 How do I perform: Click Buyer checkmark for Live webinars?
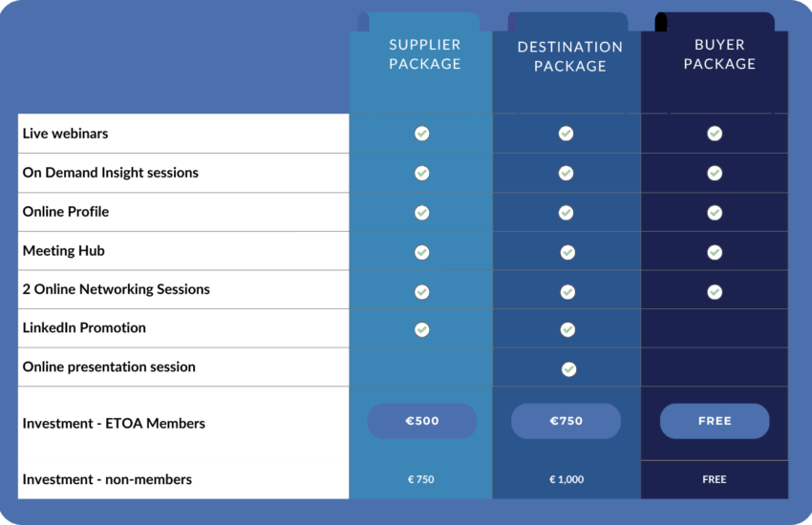click(x=715, y=134)
